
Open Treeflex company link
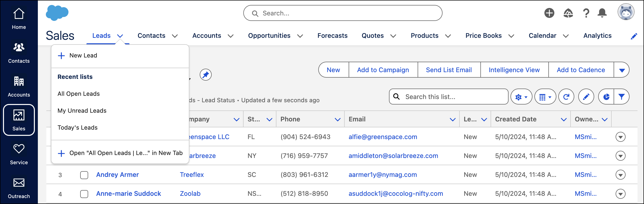(x=192, y=175)
